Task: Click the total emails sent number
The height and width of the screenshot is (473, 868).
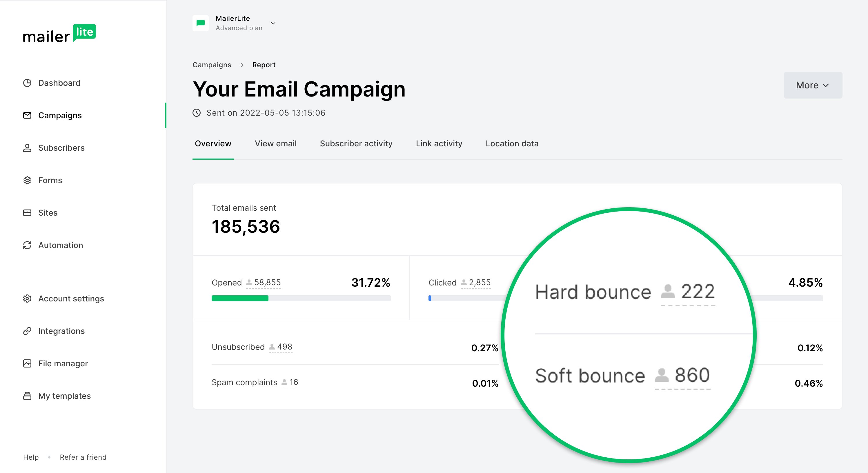Action: 245,227
